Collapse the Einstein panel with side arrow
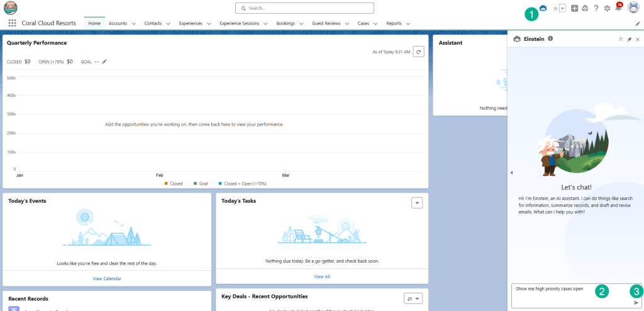This screenshot has height=311, width=644. pos(511,173)
